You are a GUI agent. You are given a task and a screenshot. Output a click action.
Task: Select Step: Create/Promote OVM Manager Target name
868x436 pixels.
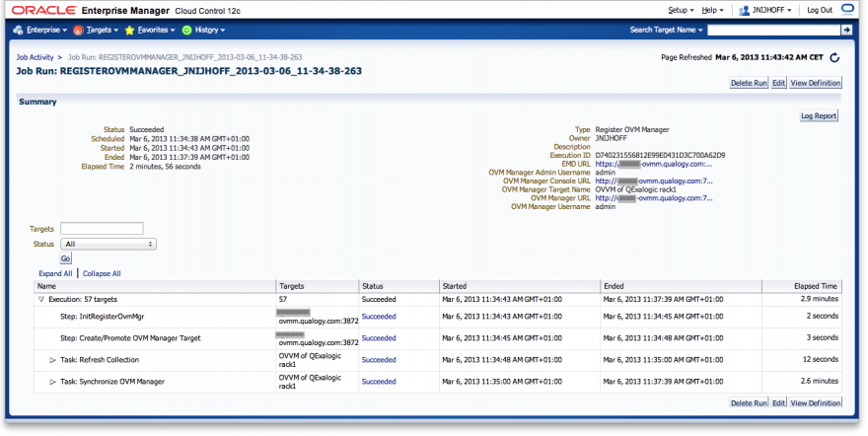130,338
